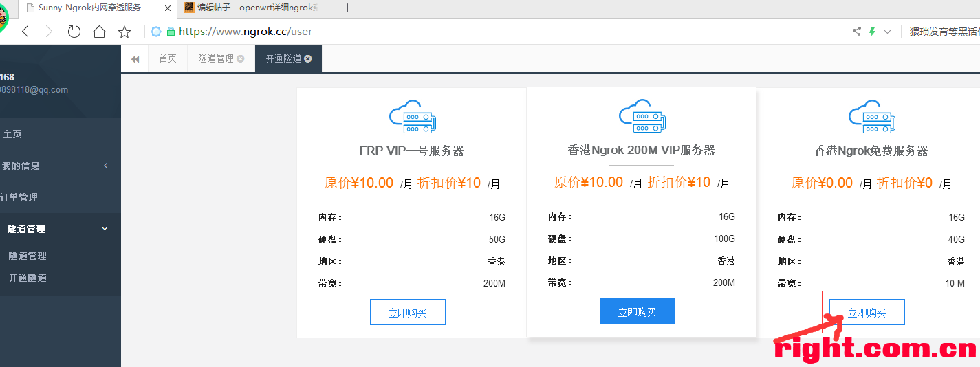Buy the 香港Ngrok 200M VIP服务器 plan
Viewport: 980px width, 367px height.
point(638,311)
